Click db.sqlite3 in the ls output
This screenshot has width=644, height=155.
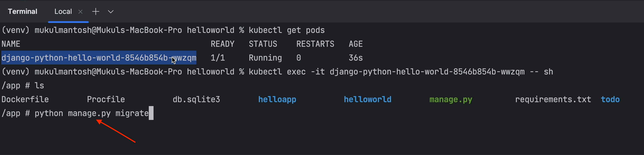[x=196, y=99]
